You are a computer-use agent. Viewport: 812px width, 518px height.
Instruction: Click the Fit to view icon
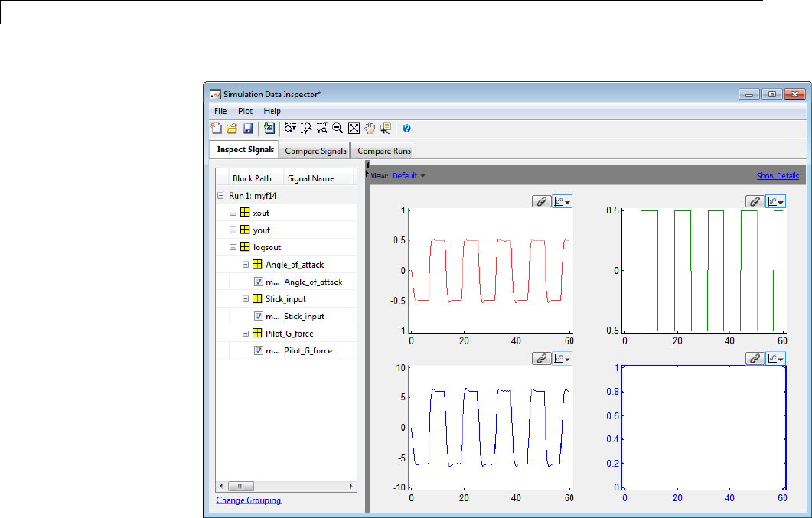click(354, 129)
